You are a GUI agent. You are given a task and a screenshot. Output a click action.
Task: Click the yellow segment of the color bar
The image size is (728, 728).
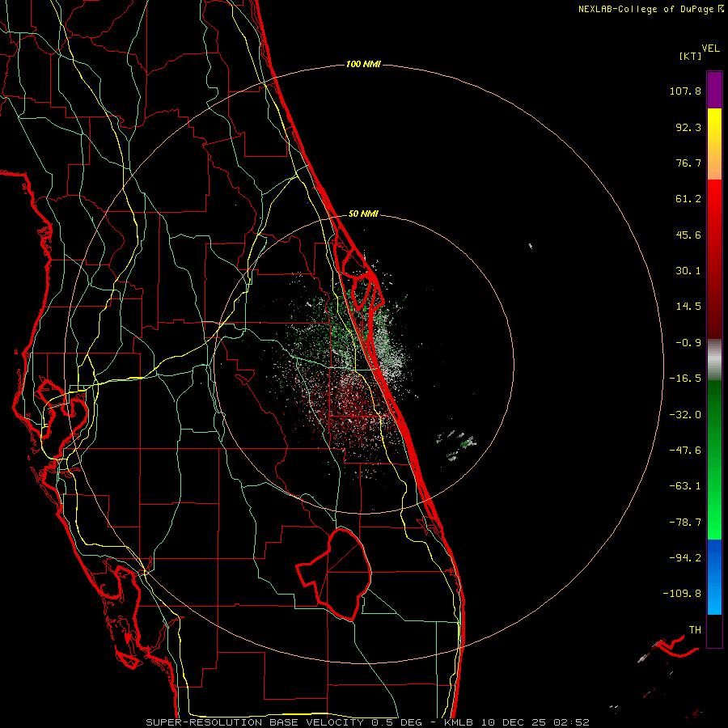tap(714, 144)
